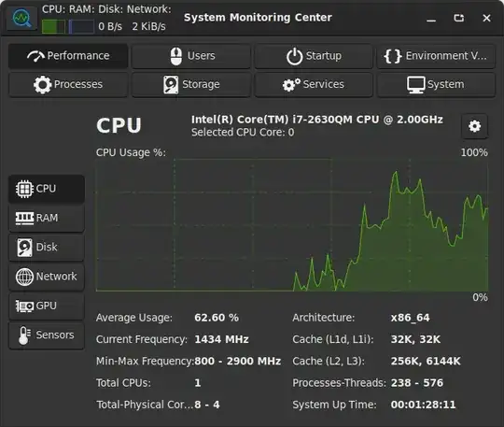Viewport: 504px width, 427px height.
Task: Go to the Startup tab
Action: pos(314,56)
